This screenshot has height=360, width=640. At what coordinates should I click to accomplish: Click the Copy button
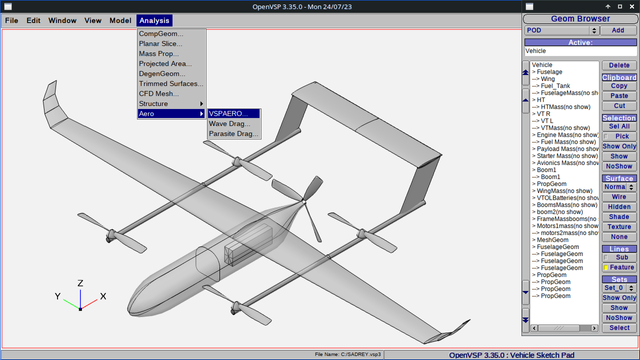619,86
